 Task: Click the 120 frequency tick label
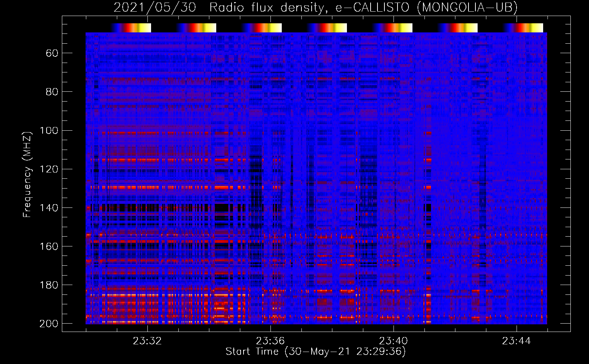49,169
